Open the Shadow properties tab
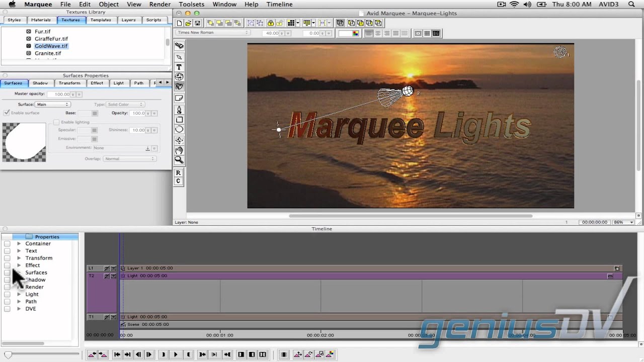Image resolution: width=644 pixels, height=362 pixels. (x=40, y=83)
